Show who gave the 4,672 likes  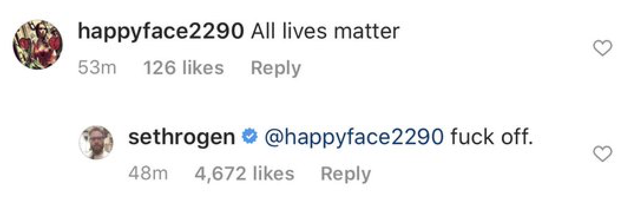click(244, 174)
